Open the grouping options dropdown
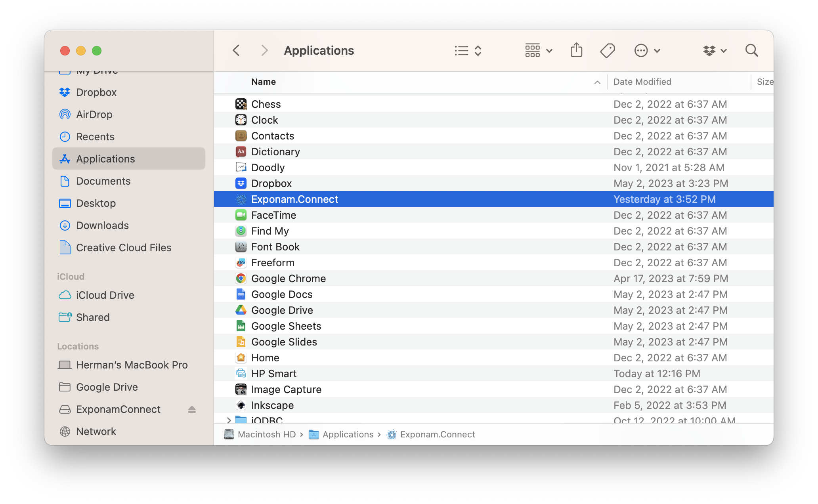 538,50
